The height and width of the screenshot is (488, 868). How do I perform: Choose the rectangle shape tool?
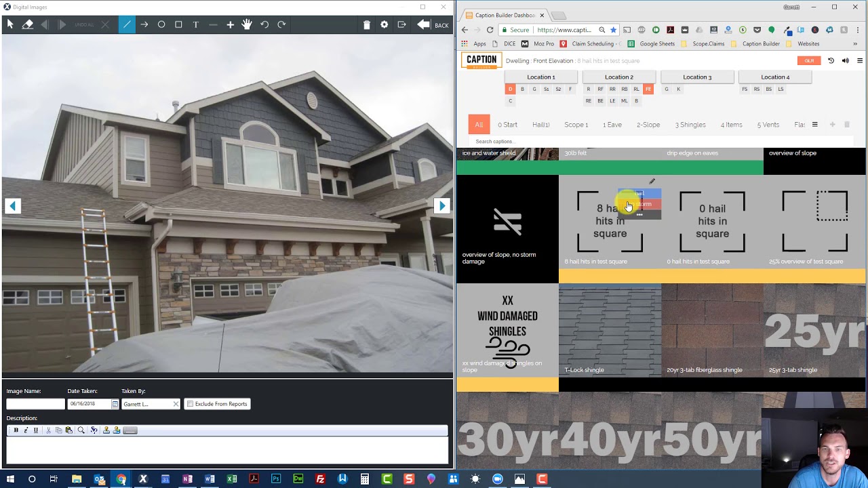(x=178, y=24)
